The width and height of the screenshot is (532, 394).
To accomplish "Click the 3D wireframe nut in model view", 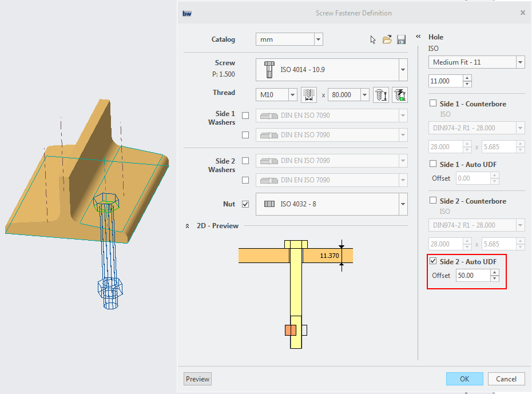I will tap(110, 288).
